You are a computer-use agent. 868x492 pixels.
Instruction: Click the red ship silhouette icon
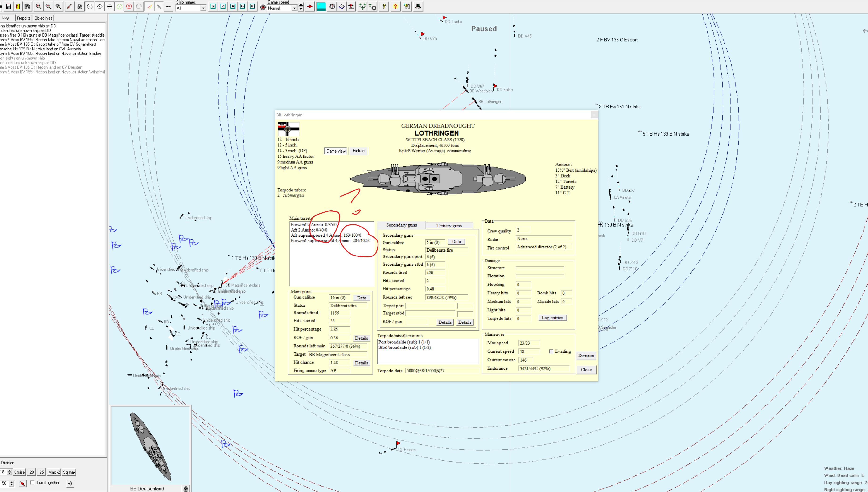351,6
